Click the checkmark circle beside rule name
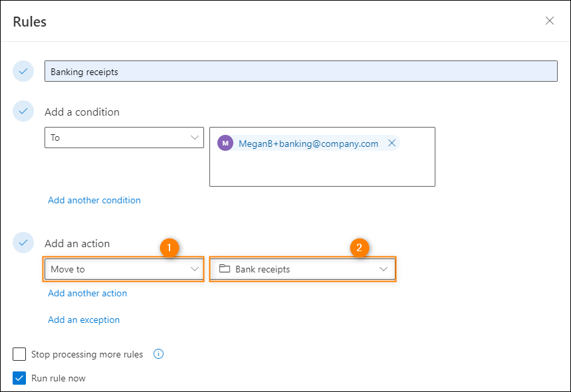 point(23,71)
